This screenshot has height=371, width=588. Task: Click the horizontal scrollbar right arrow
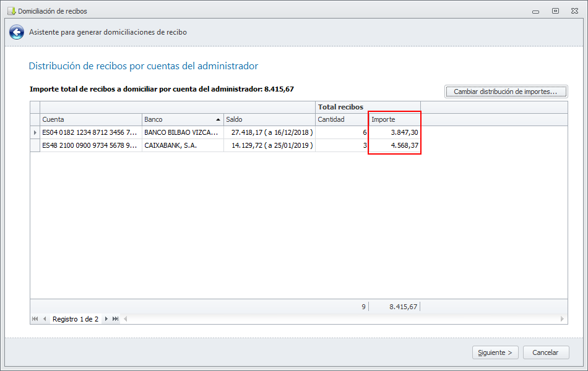click(x=562, y=319)
